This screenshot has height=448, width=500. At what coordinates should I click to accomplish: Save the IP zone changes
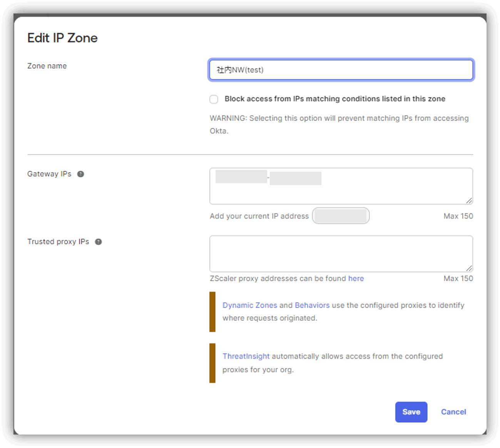(x=411, y=412)
